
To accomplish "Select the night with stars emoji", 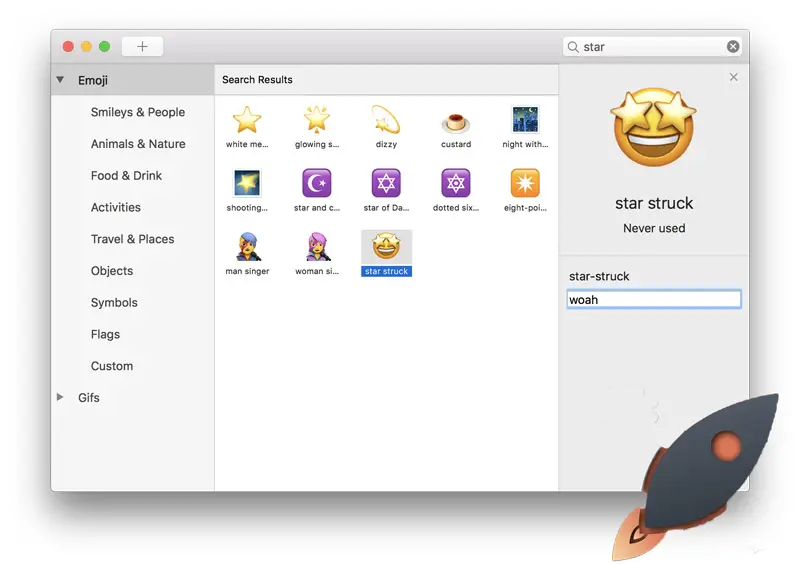I will (x=525, y=120).
